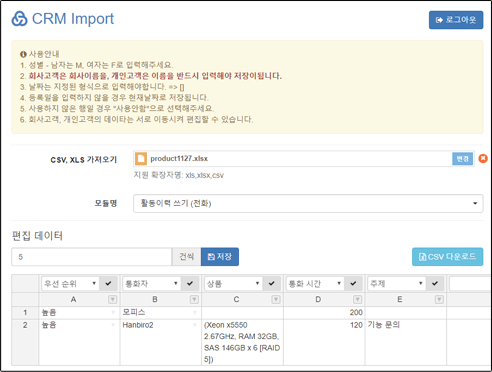This screenshot has width=492, height=372.
Task: Open the 모듈명 module dropdown
Action: tap(308, 203)
